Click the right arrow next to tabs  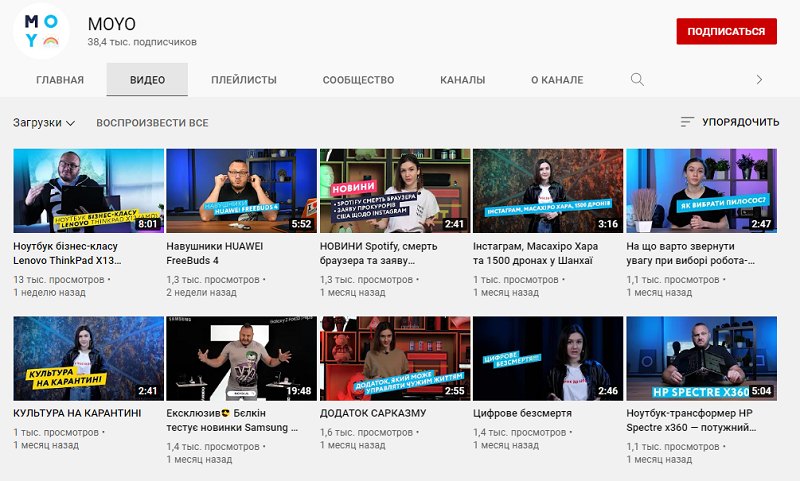[x=759, y=80]
